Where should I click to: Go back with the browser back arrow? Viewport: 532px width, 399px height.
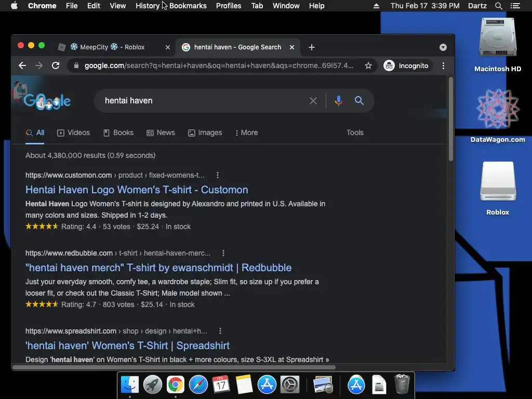[22, 65]
